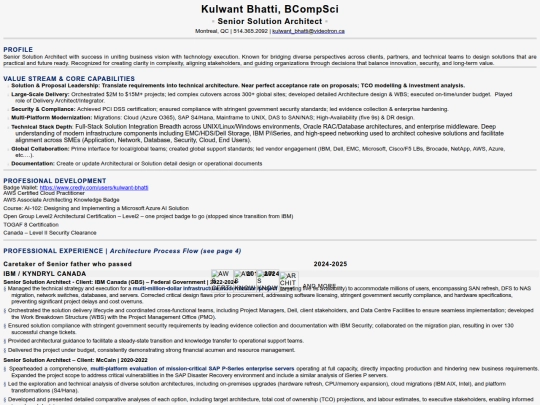Screen dimensions: 540x405
Task: Click the Senior Solution Architect – Client: McCain line
Action: 75,360
